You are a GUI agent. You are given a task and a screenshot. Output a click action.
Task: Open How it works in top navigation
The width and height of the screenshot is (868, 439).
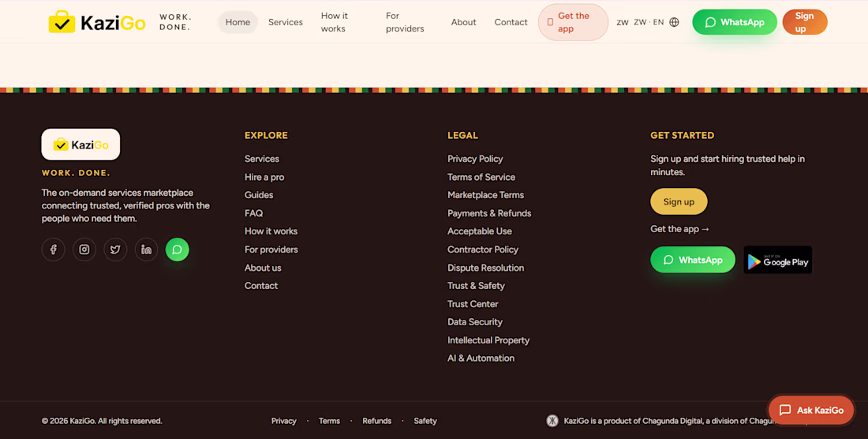335,22
